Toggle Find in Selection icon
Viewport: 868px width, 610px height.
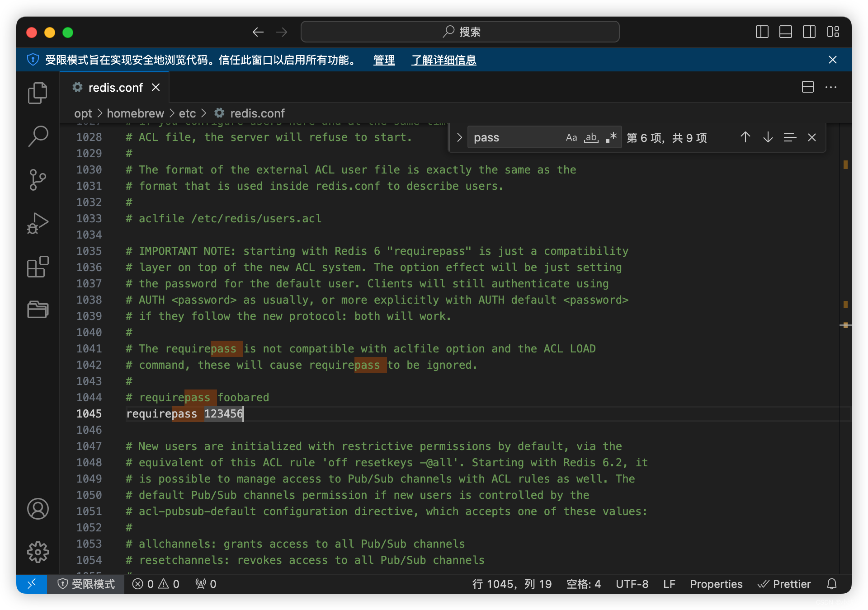click(x=790, y=137)
